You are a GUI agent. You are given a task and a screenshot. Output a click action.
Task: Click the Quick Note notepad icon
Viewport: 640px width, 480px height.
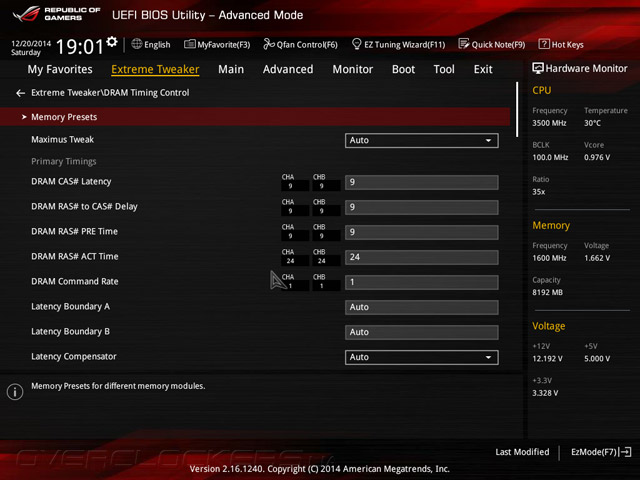click(x=464, y=44)
